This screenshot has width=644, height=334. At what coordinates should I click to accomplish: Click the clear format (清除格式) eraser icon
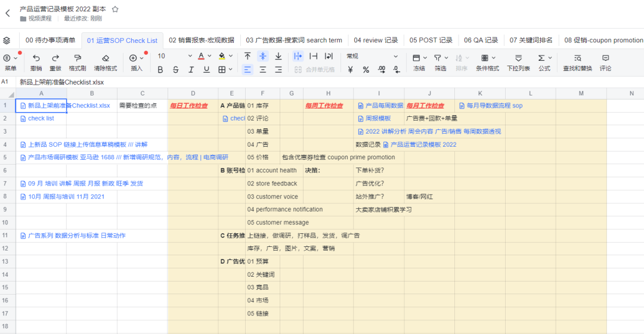pyautogui.click(x=106, y=58)
